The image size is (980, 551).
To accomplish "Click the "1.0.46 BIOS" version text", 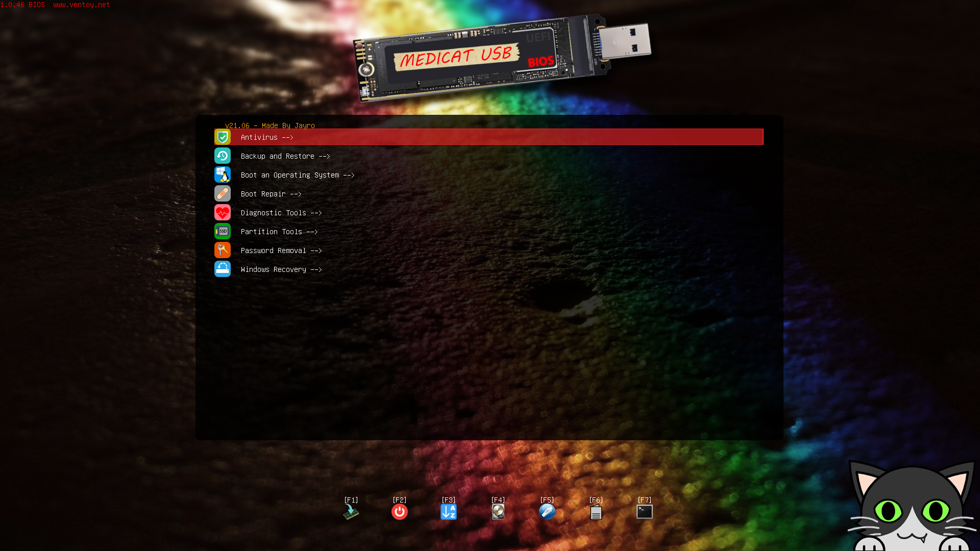I will pyautogui.click(x=22, y=5).
